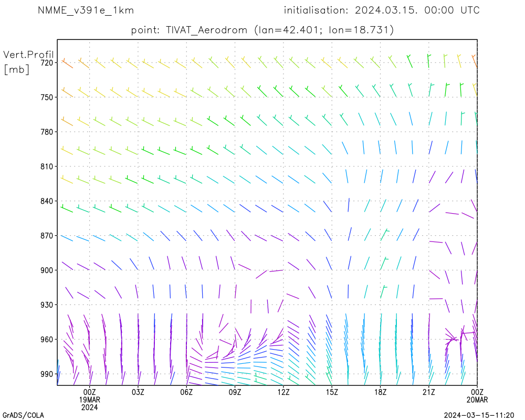525x420 pixels.
Task: Click the 09Z time axis label
Action: [235, 392]
